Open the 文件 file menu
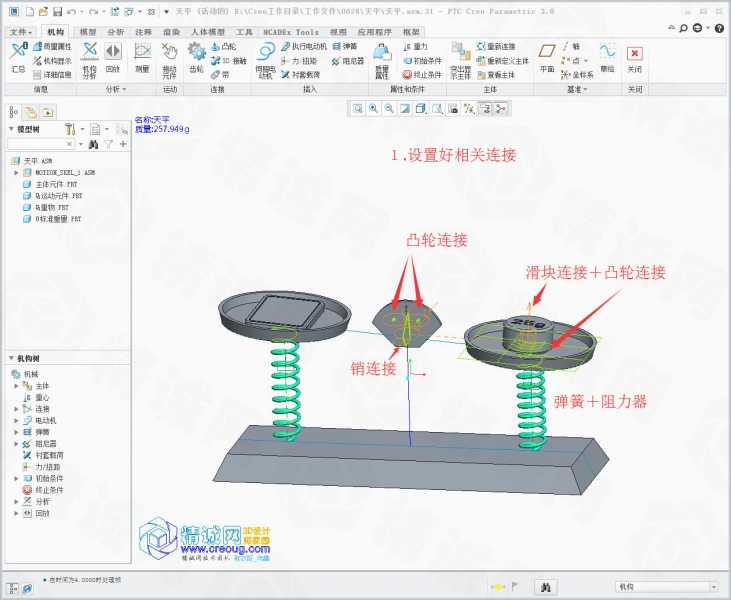 tap(21, 32)
